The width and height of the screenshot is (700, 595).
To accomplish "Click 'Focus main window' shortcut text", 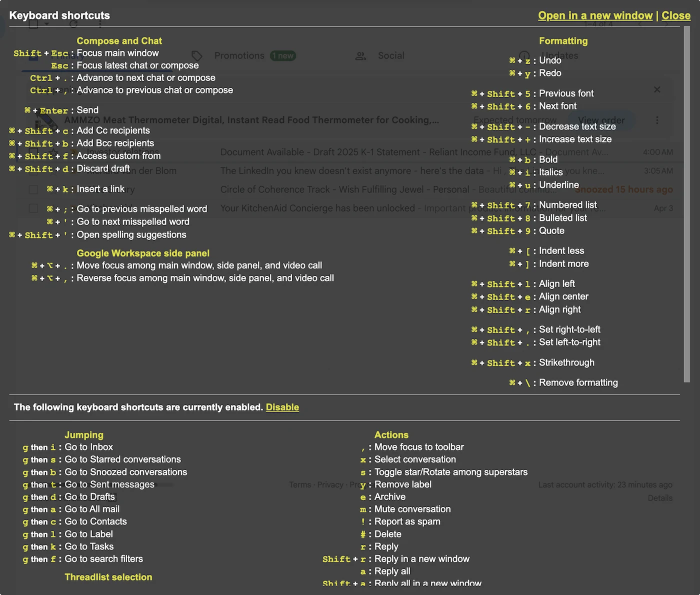I will [x=117, y=53].
